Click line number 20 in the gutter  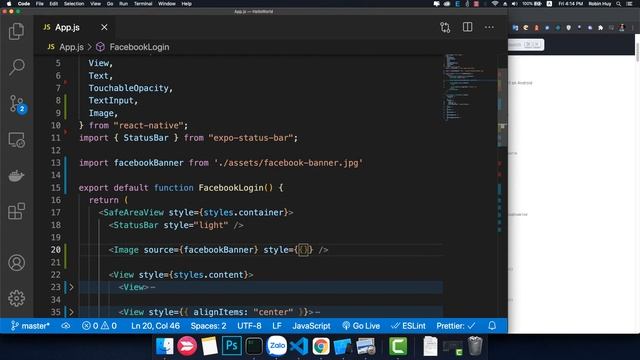(56, 249)
